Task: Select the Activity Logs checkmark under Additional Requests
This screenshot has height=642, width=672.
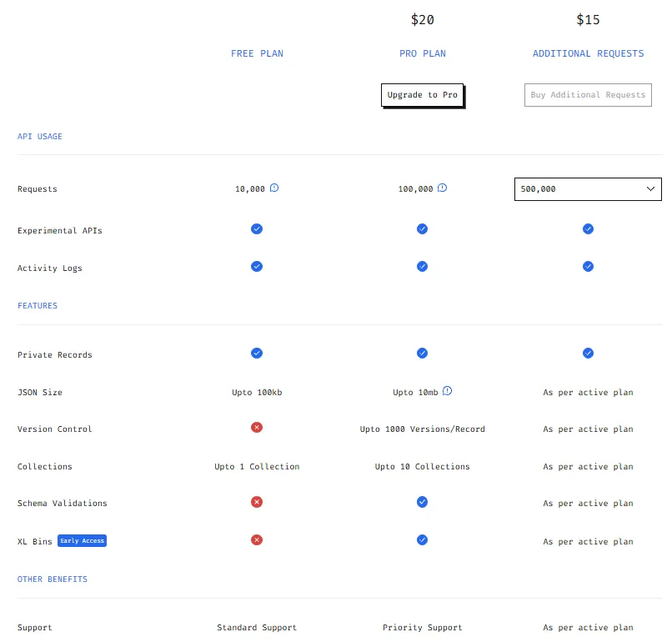Action: 588,266
